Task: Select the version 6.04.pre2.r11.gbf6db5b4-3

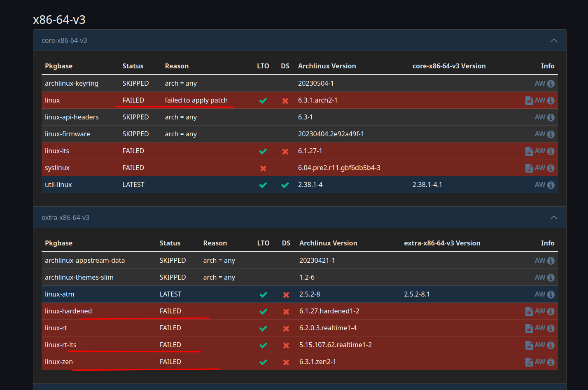Action: click(339, 168)
